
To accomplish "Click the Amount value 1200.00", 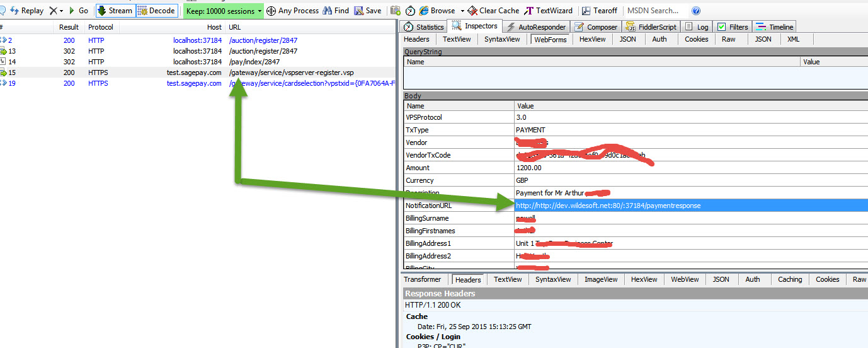I will (528, 168).
